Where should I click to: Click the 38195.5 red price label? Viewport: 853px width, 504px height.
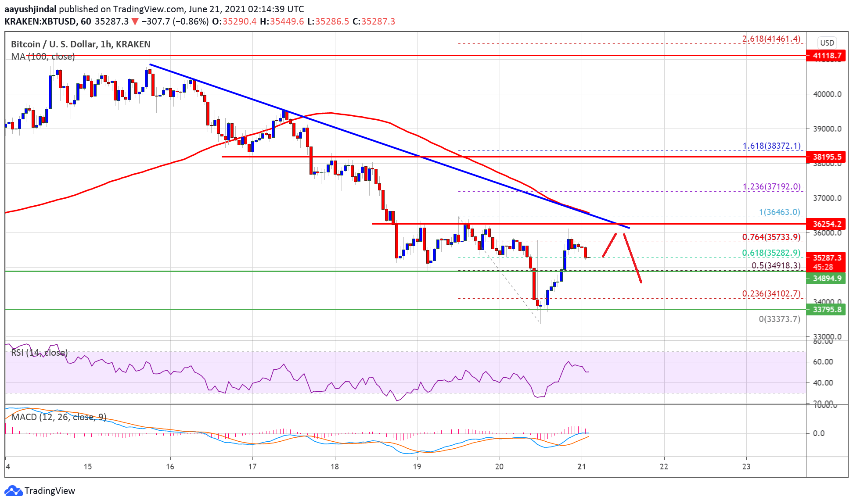[x=826, y=157]
